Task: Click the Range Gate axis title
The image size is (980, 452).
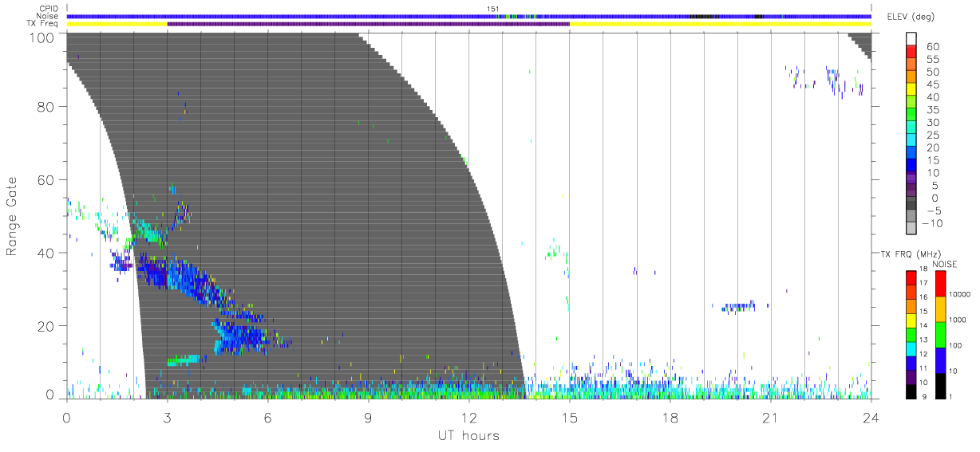Action: [x=12, y=216]
